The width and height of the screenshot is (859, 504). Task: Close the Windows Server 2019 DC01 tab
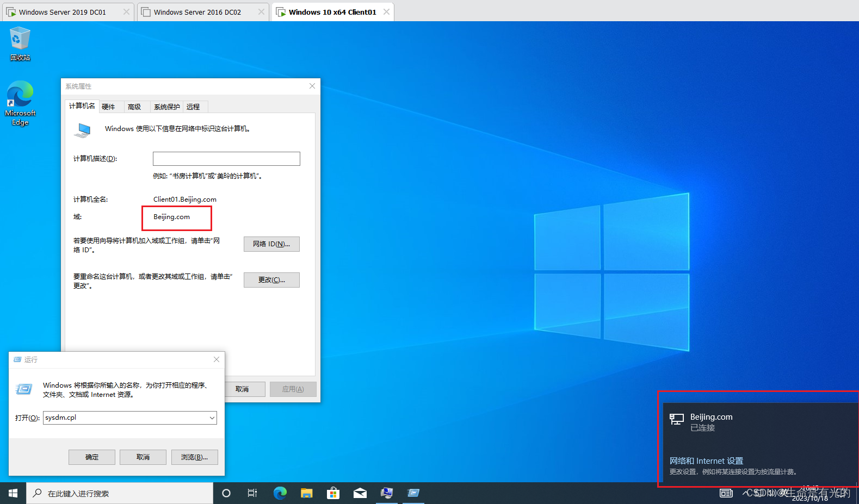[x=126, y=12]
